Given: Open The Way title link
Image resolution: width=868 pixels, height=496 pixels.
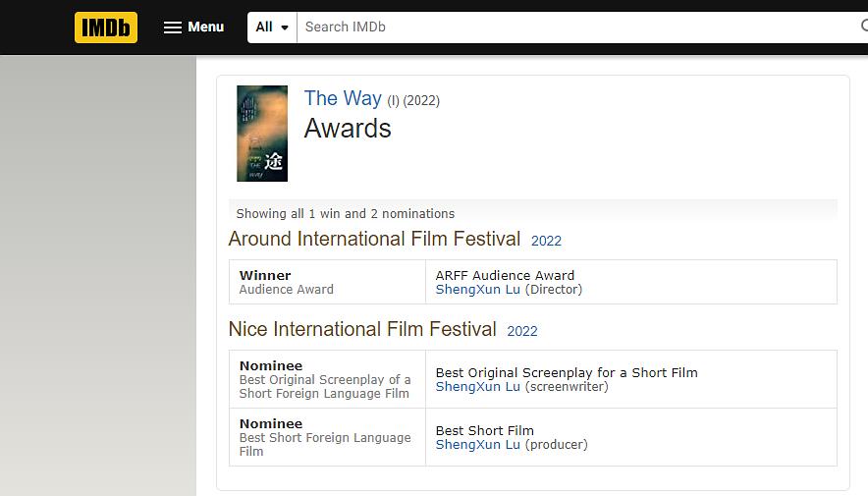Looking at the screenshot, I should tap(343, 98).
